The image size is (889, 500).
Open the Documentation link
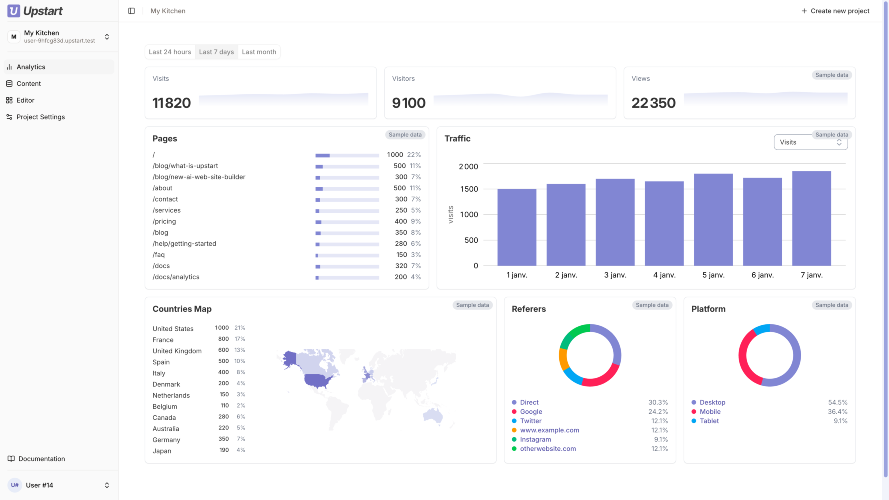click(41, 459)
